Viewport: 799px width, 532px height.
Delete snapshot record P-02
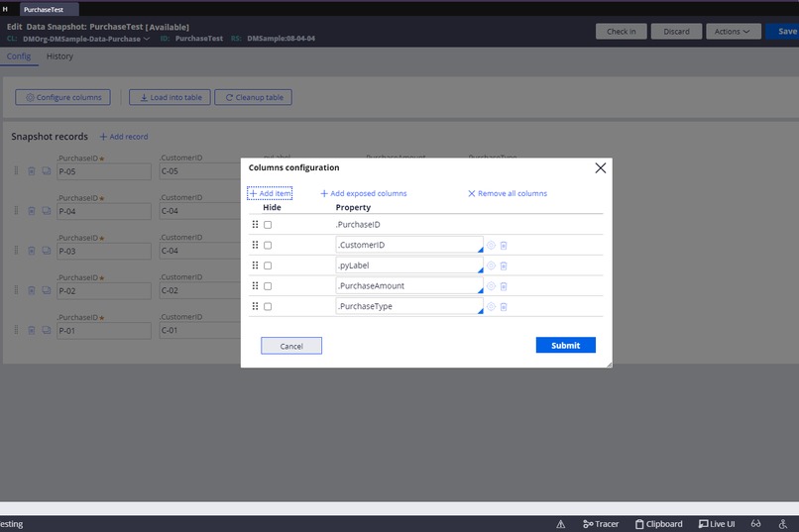pyautogui.click(x=31, y=290)
